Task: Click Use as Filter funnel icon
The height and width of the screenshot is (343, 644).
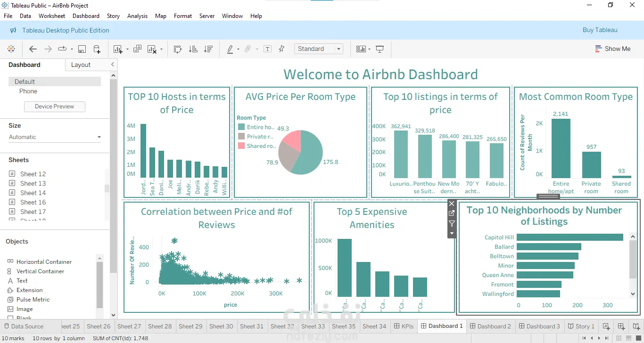Action: (x=452, y=223)
